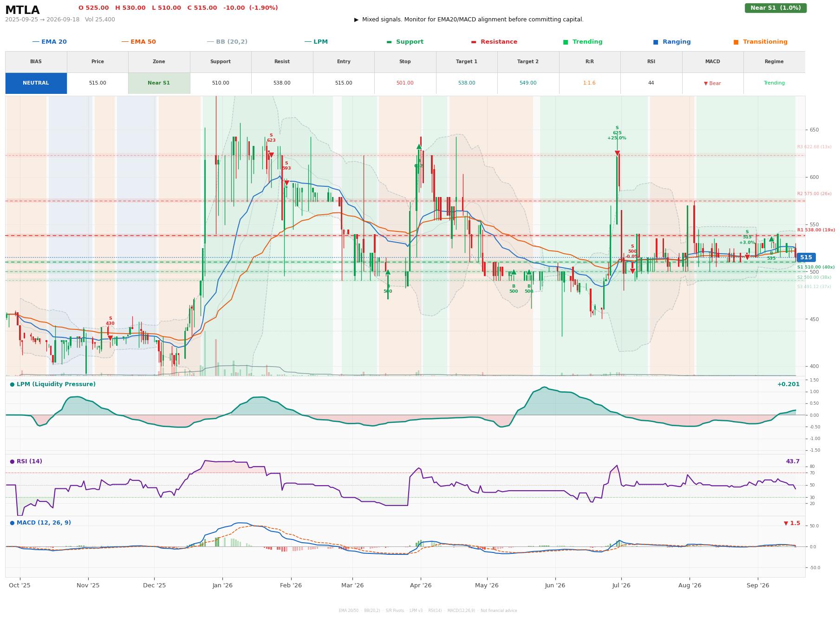
Task: Select the Target 2 value 549.00
Action: click(x=528, y=83)
